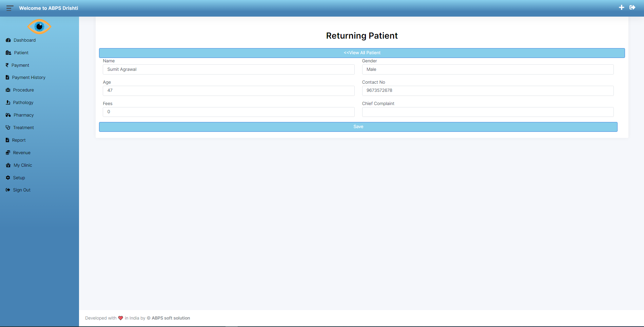Viewport: 644px width, 327px height.
Task: Click the Dashboard gauge icon
Action: (8, 40)
